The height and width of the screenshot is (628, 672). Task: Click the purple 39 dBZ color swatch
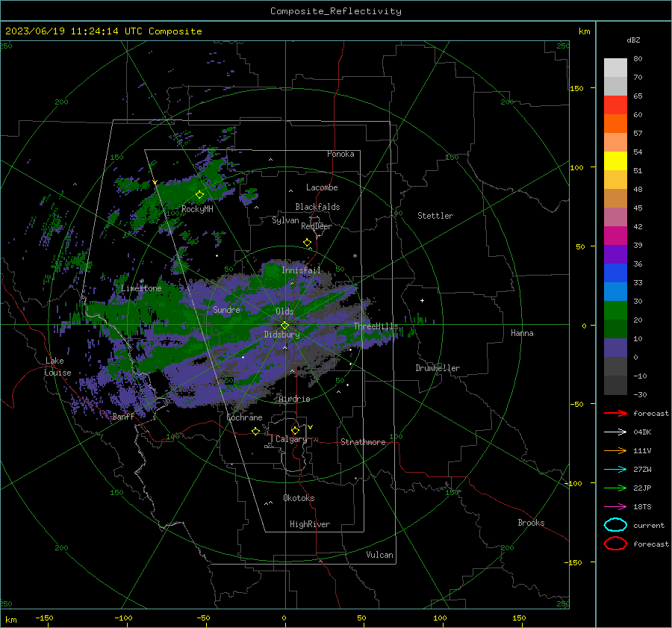pos(615,254)
